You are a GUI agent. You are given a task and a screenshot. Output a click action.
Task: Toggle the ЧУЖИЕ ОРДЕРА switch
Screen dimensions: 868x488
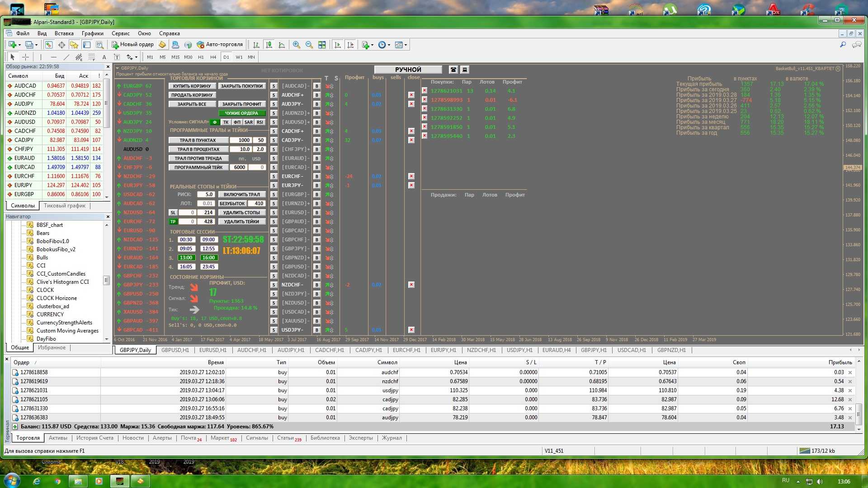(x=241, y=113)
